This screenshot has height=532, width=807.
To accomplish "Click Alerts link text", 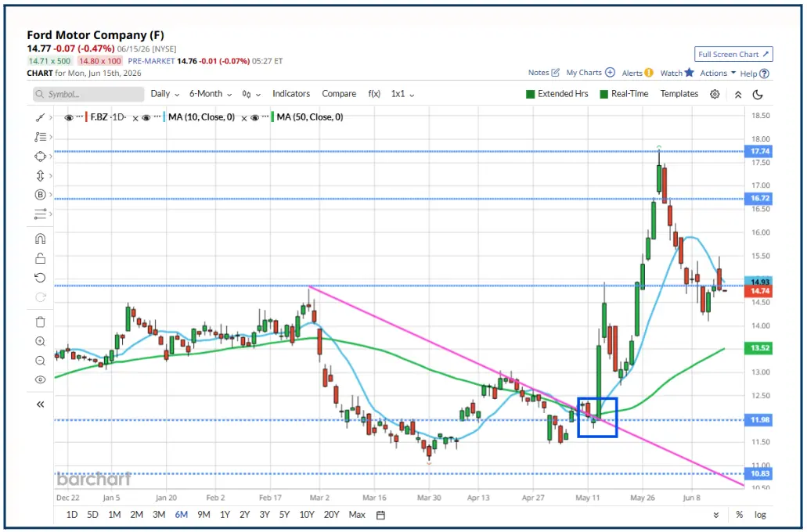I will tap(632, 73).
